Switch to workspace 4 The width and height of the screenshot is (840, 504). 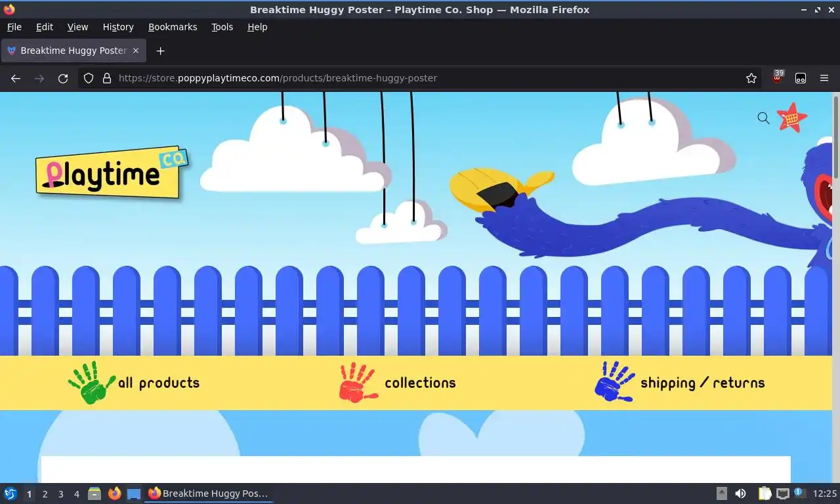click(x=76, y=493)
